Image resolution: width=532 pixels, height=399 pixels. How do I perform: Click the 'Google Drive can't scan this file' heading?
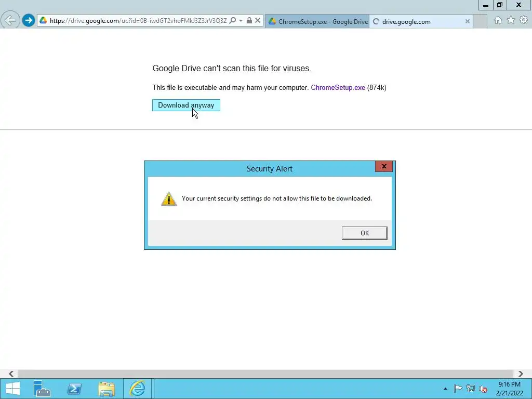[x=232, y=68]
